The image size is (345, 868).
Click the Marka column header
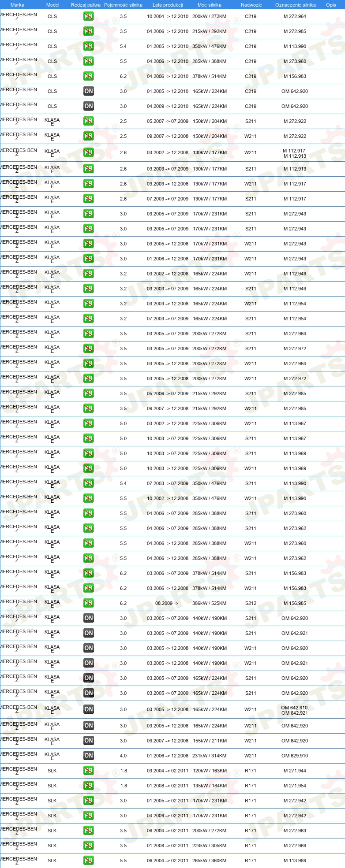17,5
